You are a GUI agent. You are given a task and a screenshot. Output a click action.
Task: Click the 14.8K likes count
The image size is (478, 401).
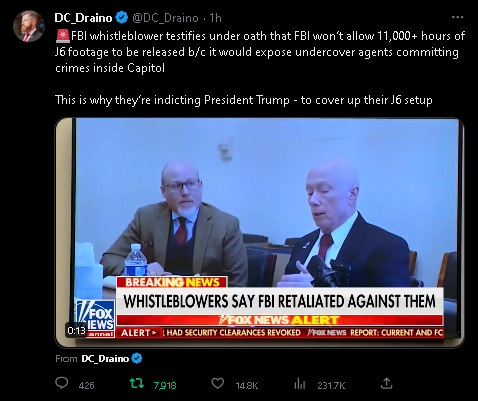[247, 386]
